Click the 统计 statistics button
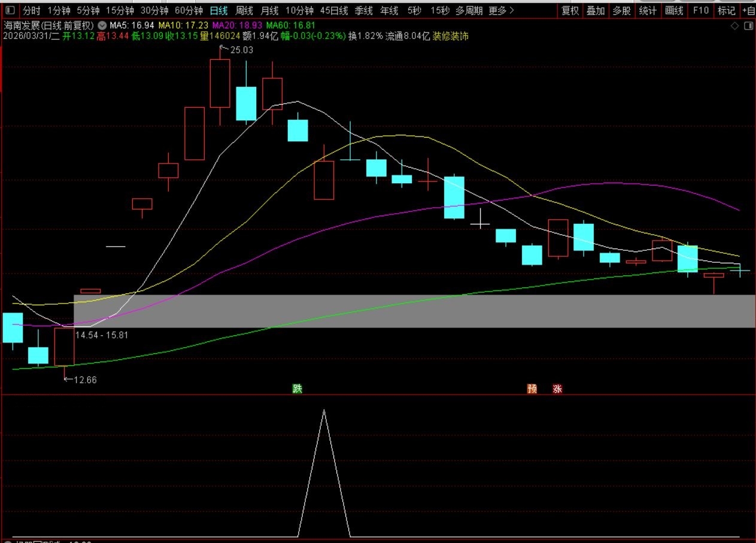This screenshot has width=756, height=543. [648, 10]
